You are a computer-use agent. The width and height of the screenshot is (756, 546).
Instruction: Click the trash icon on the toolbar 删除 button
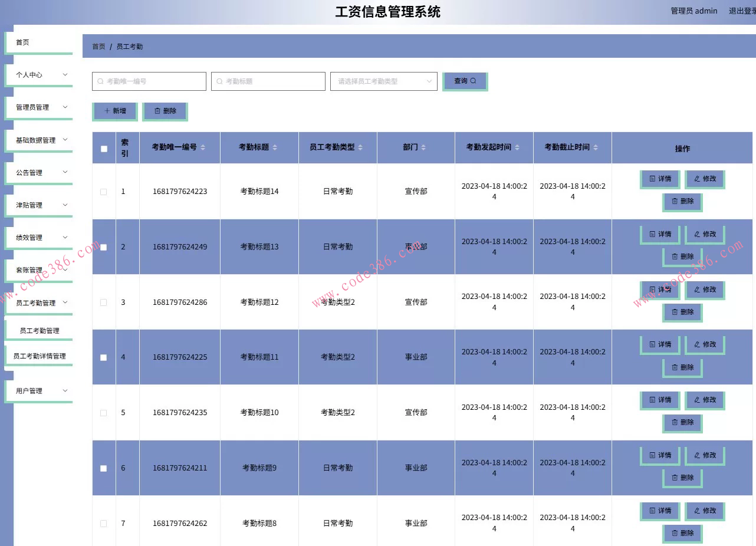pos(157,111)
